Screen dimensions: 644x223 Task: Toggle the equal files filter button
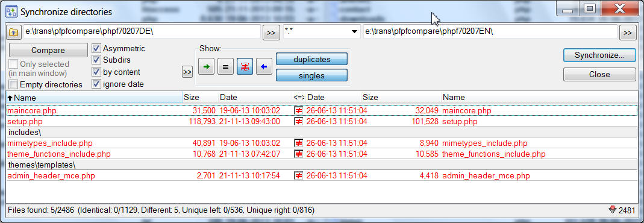pyautogui.click(x=225, y=66)
